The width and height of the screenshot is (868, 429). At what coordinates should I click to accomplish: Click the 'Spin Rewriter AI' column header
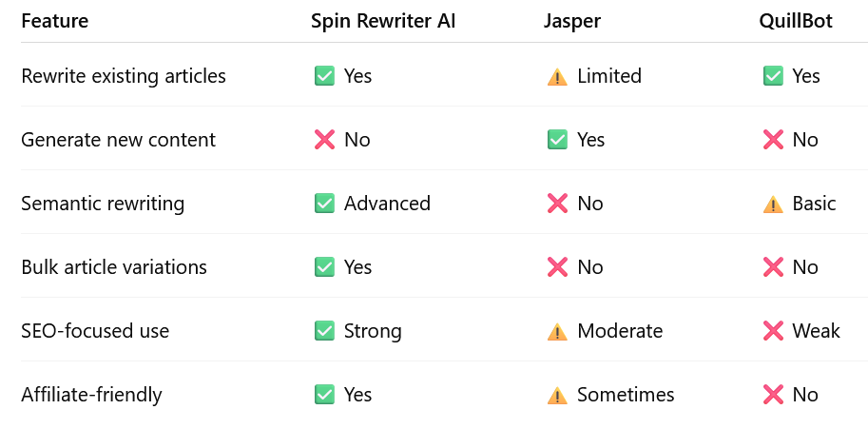[383, 21]
